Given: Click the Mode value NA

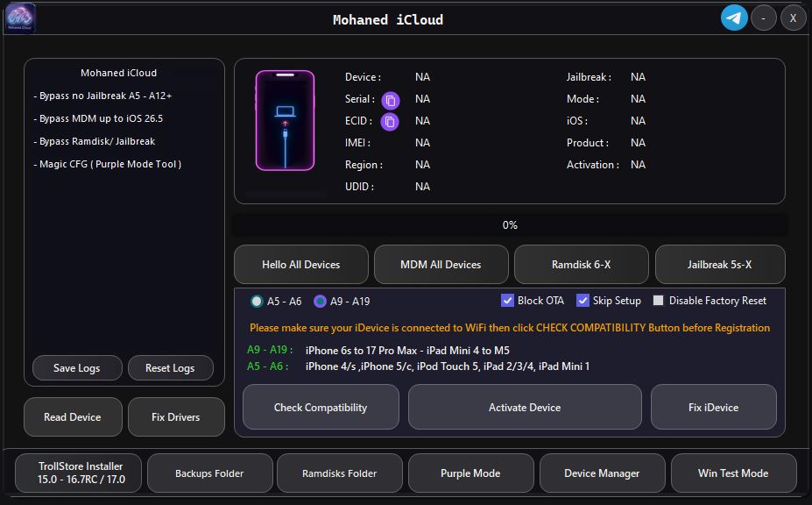Looking at the screenshot, I should tap(638, 99).
